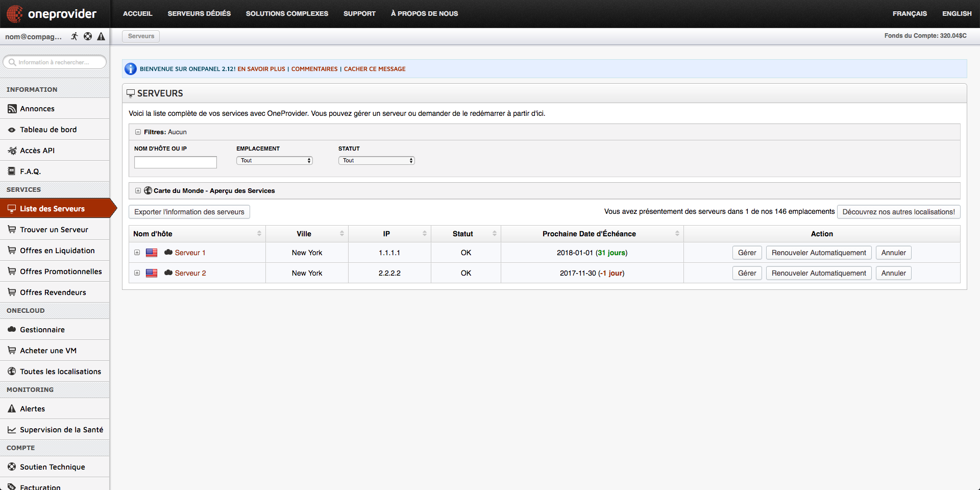This screenshot has height=490, width=980.
Task: Open the Statut filter dropdown
Action: coord(376,160)
